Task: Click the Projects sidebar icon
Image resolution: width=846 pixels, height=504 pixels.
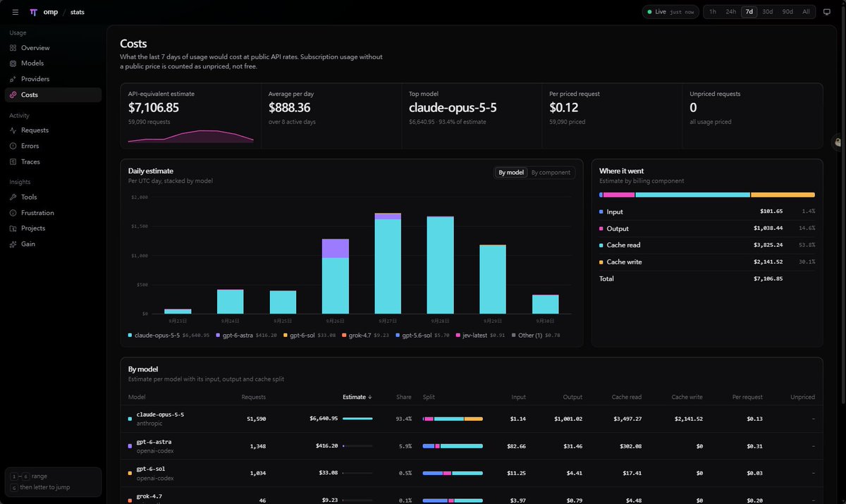Action: pyautogui.click(x=13, y=228)
